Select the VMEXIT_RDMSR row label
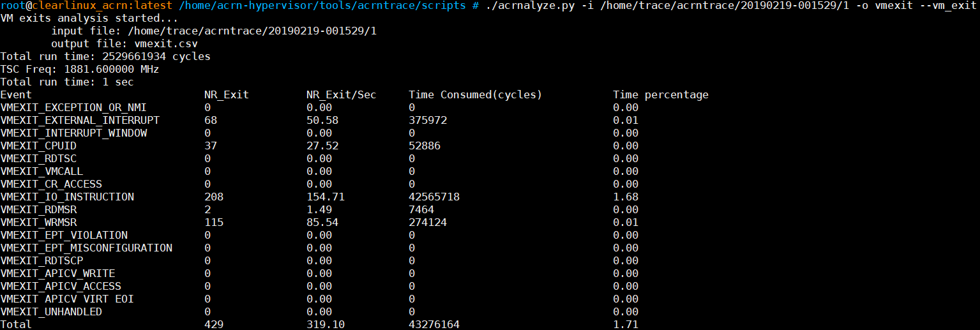 click(x=38, y=209)
